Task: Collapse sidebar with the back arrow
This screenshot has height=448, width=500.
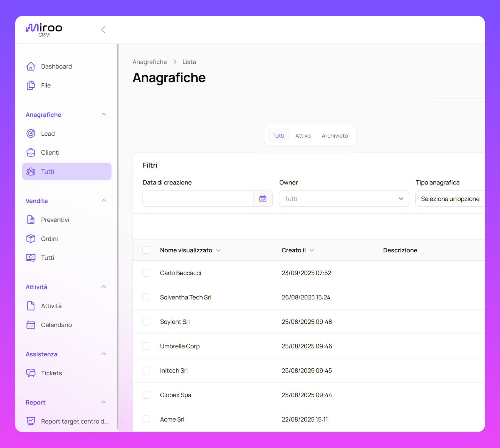Action: (103, 30)
